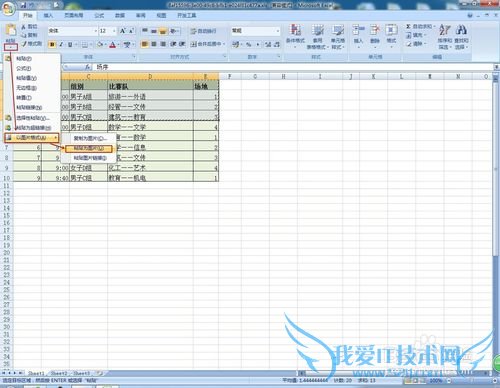Image resolution: width=500 pixels, height=388 pixels.
Task: Toggle Middle Align vertical alignment
Action: (x=154, y=31)
